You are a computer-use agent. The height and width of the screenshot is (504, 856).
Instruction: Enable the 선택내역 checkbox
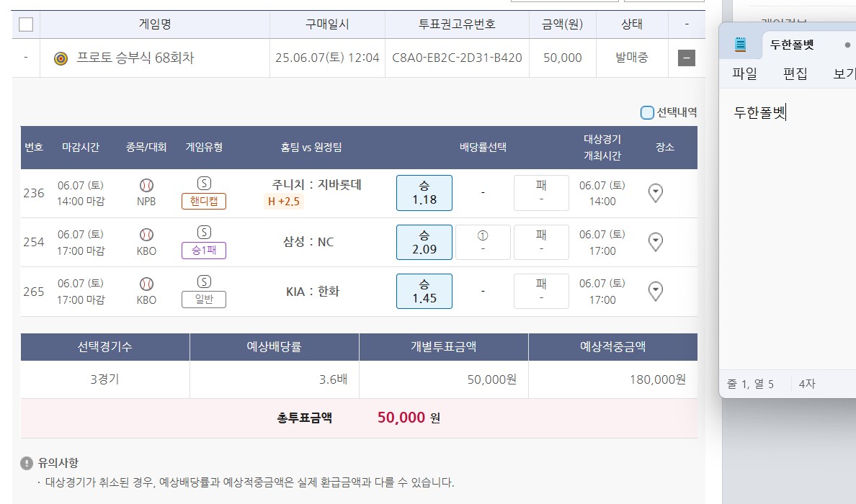(x=647, y=112)
